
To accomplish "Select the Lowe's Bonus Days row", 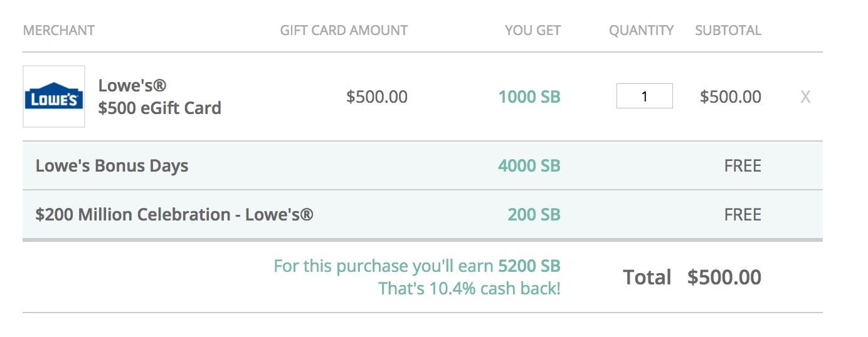I will click(x=422, y=166).
